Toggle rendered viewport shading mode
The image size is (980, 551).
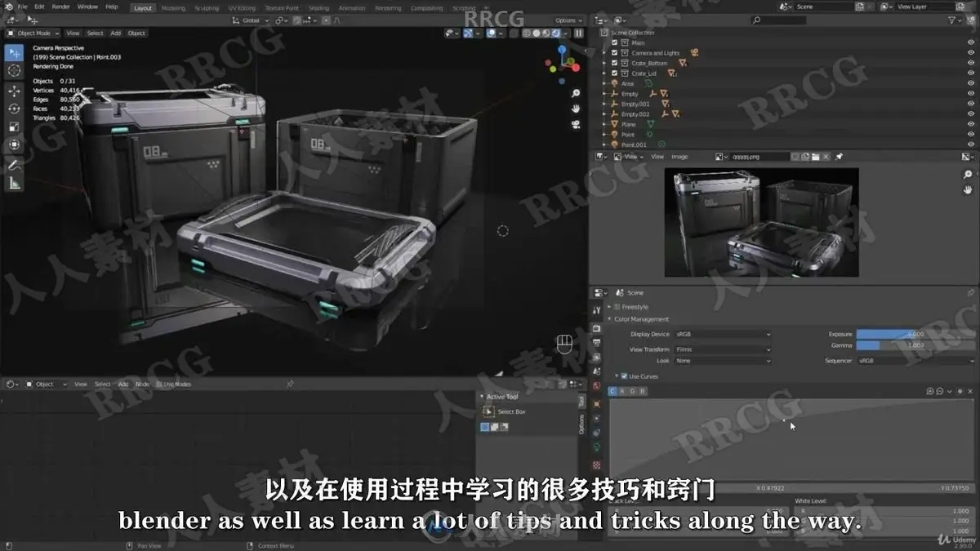(555, 33)
